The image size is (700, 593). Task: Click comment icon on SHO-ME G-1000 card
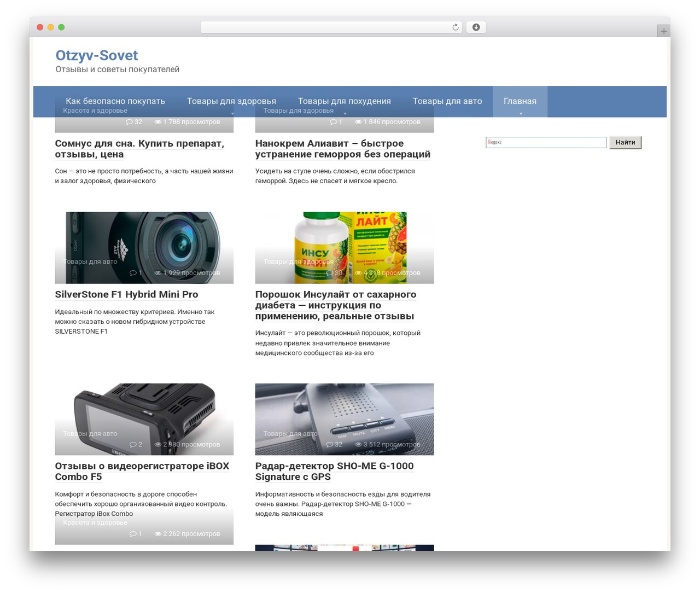point(330,445)
